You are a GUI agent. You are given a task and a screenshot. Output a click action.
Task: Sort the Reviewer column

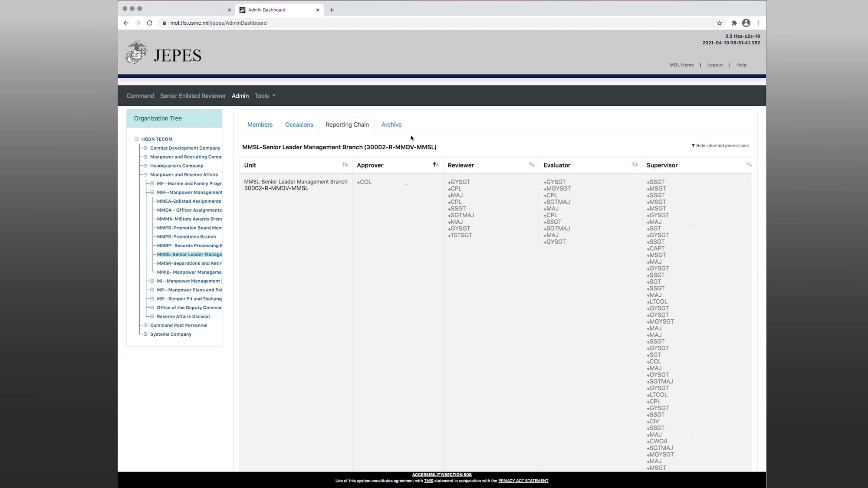pyautogui.click(x=531, y=165)
